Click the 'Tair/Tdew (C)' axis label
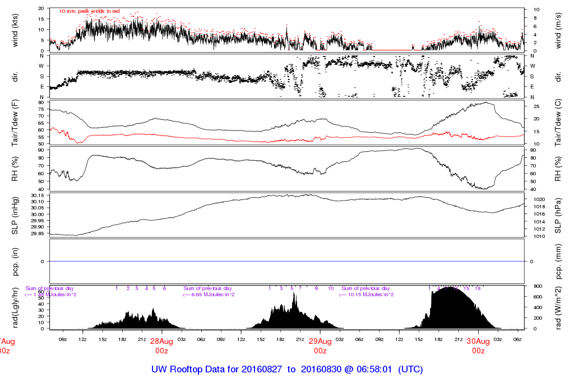The width and height of the screenshot is (574, 392). click(558, 123)
